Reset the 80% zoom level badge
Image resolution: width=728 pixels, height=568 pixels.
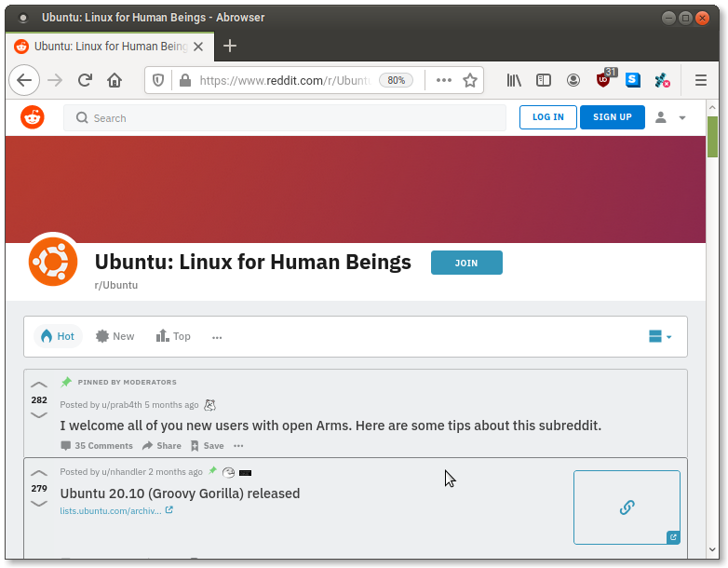[x=396, y=80]
